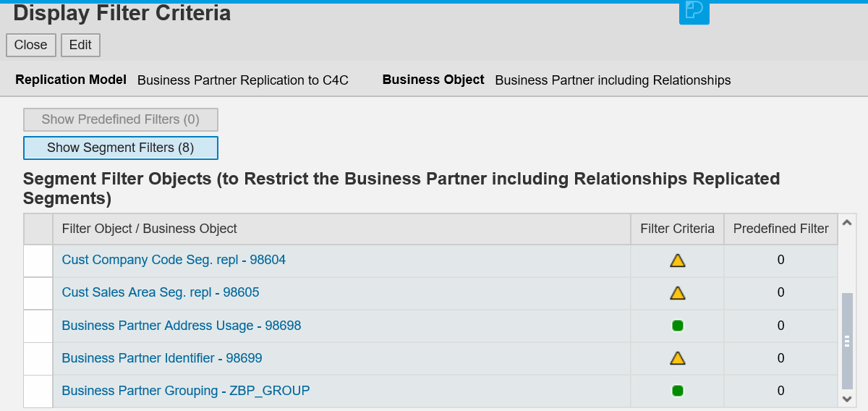868x411 pixels.
Task: Open Cust Company Code Seg. repl link
Action: 174,260
